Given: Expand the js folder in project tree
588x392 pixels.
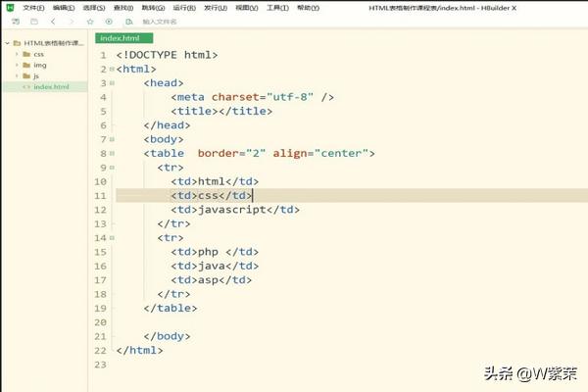Looking at the screenshot, I should click(x=17, y=75).
